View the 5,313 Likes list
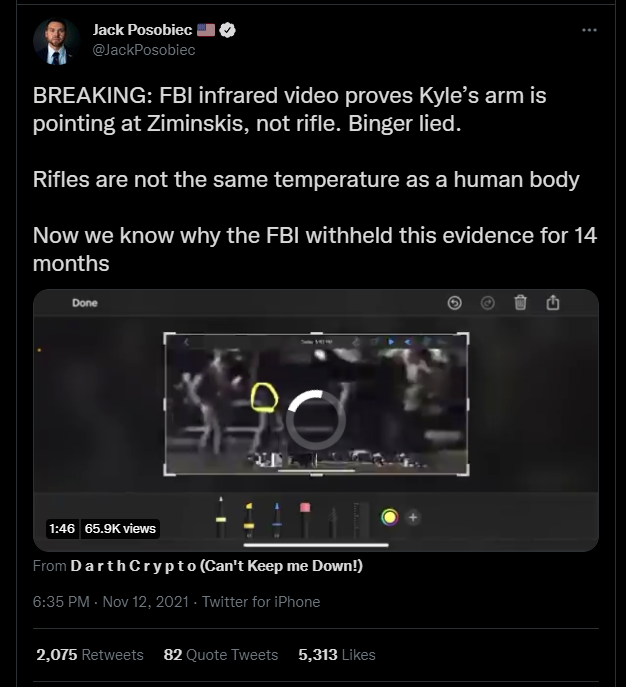 click(x=337, y=655)
